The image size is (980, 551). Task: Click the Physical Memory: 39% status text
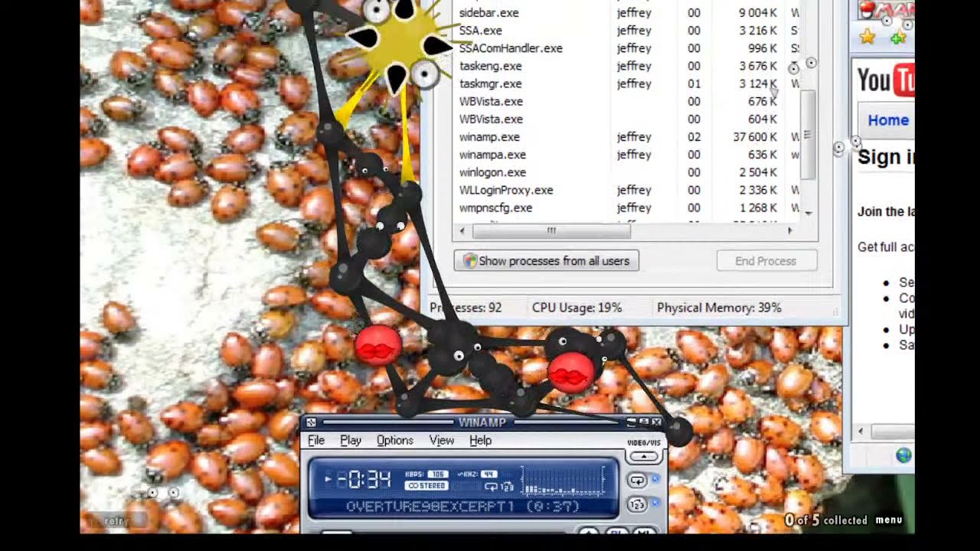[719, 308]
